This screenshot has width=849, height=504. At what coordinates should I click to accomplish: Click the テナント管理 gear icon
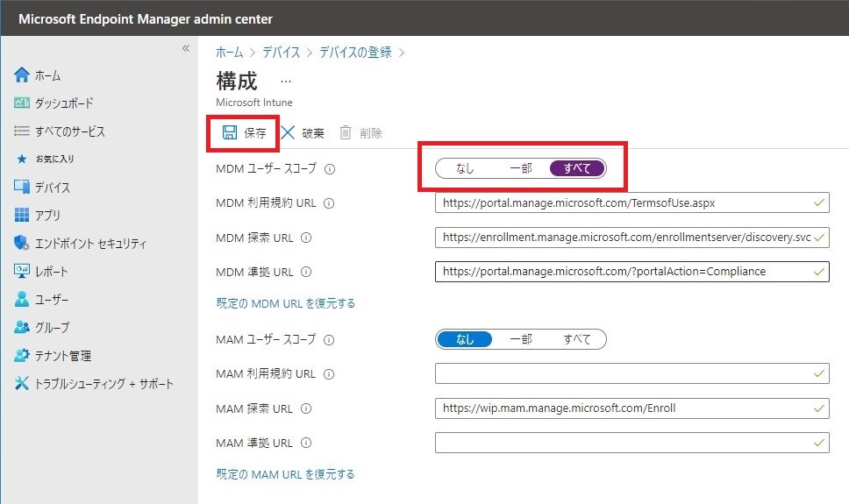click(22, 355)
